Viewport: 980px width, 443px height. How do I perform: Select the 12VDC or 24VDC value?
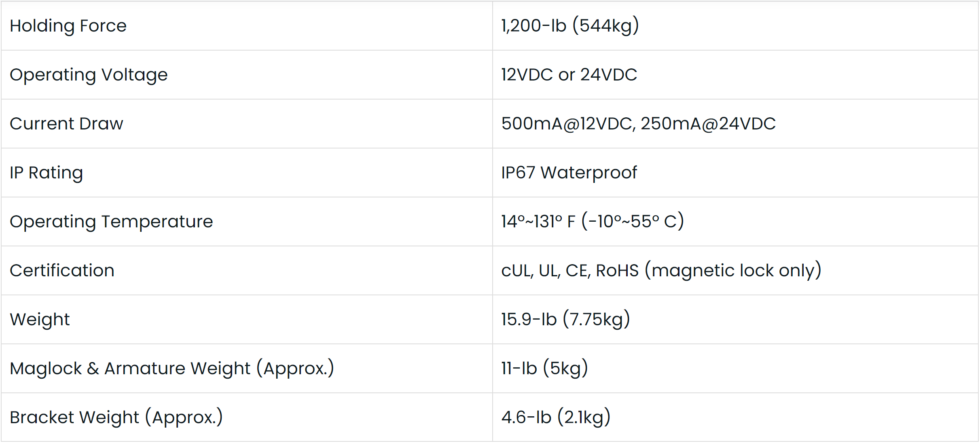tap(569, 75)
